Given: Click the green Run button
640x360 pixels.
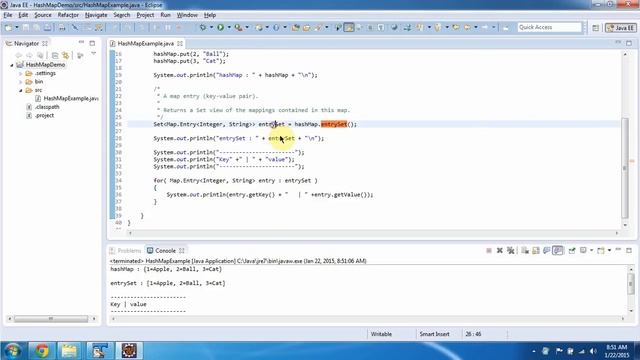Looking at the screenshot, I should coord(220,27).
